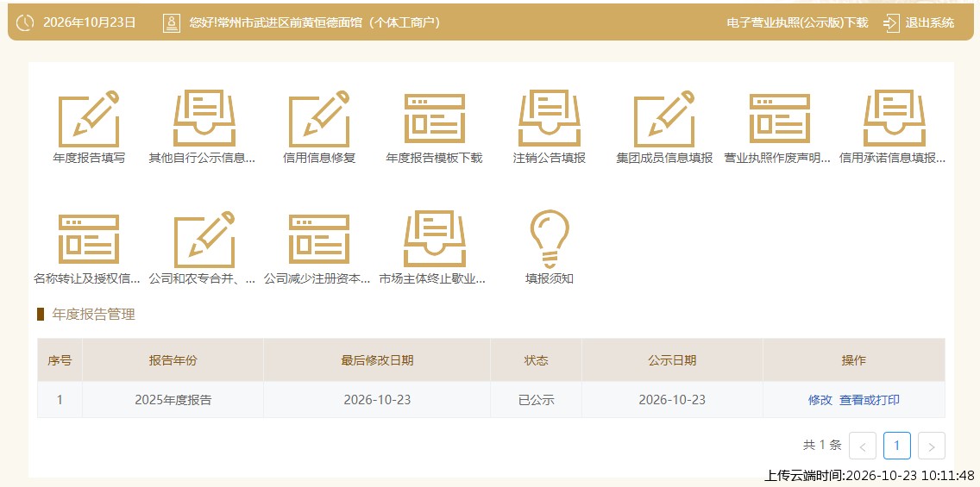The width and height of the screenshot is (980, 487).
Task: Open the 市场主体终止歇业 tray icon
Action: click(435, 239)
